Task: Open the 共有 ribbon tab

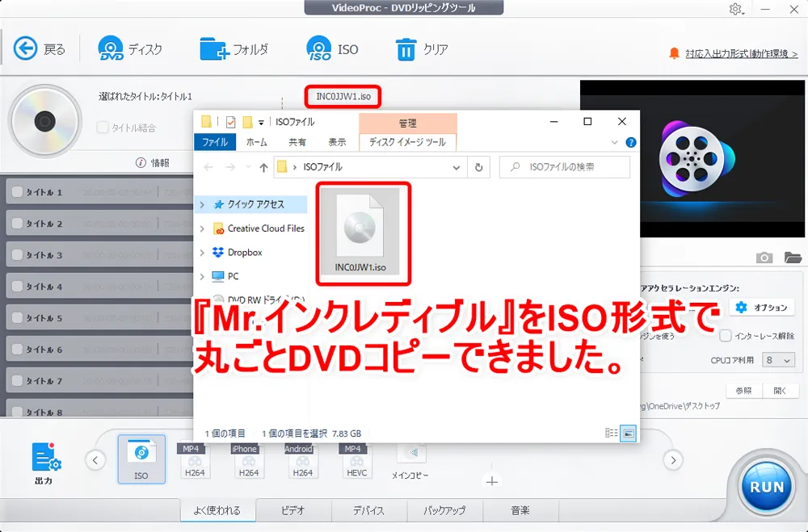Action: (297, 142)
